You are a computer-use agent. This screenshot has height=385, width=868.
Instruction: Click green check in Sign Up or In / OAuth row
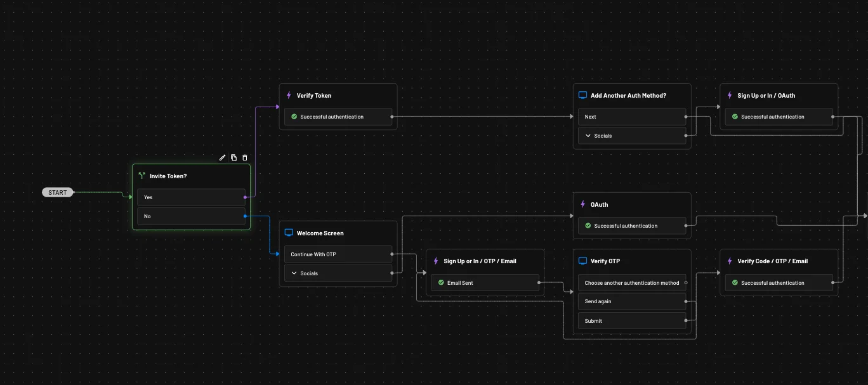(x=735, y=117)
